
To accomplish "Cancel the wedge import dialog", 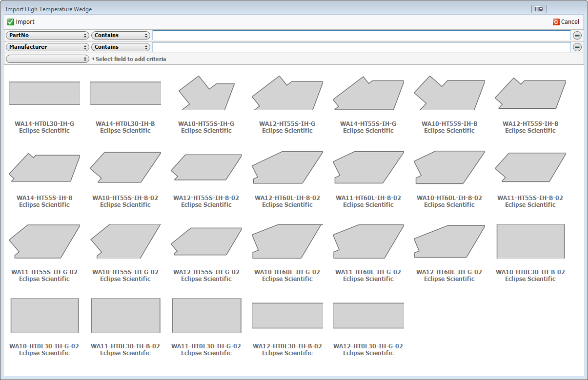I will 566,22.
